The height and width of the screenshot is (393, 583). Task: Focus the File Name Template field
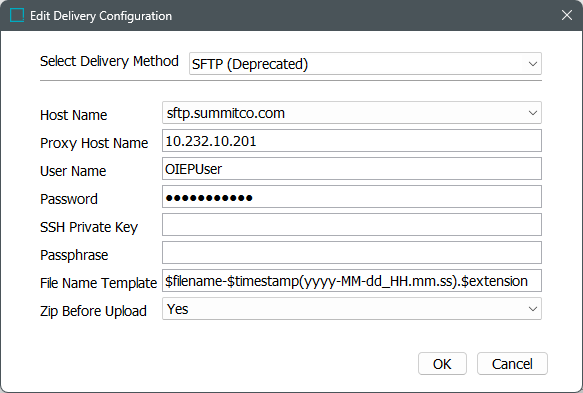(352, 281)
